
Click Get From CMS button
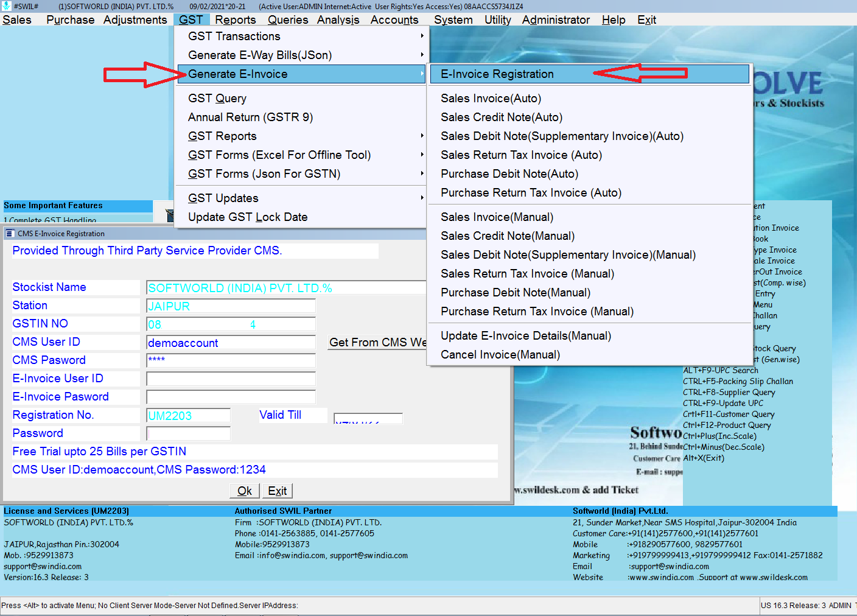tap(377, 343)
